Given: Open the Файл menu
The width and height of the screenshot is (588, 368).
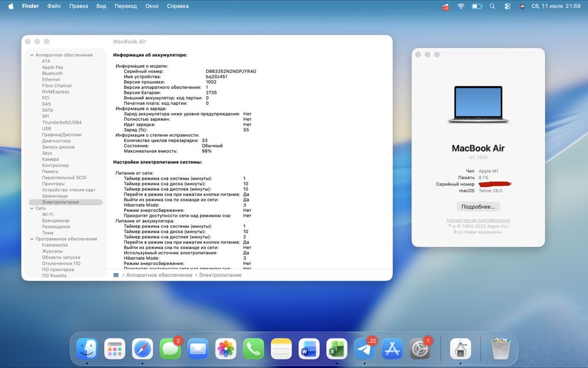Looking at the screenshot, I should (x=54, y=6).
